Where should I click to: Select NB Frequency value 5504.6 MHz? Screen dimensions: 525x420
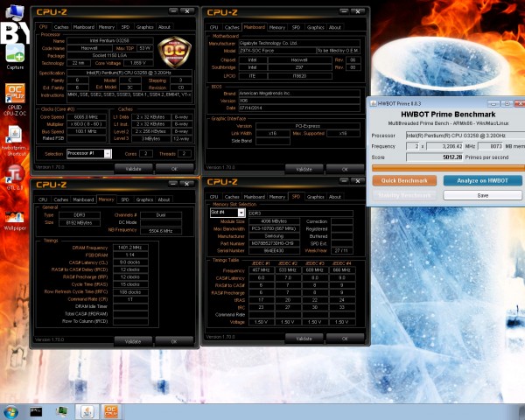[161, 231]
